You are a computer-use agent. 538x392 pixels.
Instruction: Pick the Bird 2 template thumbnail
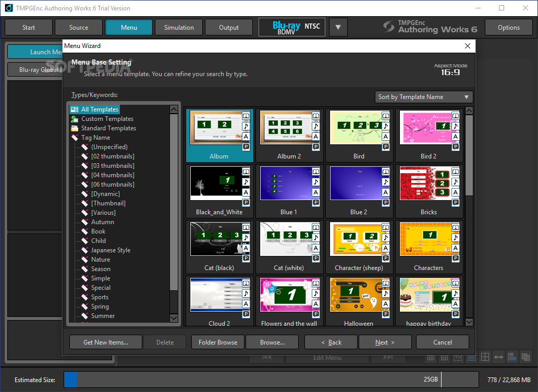point(429,135)
